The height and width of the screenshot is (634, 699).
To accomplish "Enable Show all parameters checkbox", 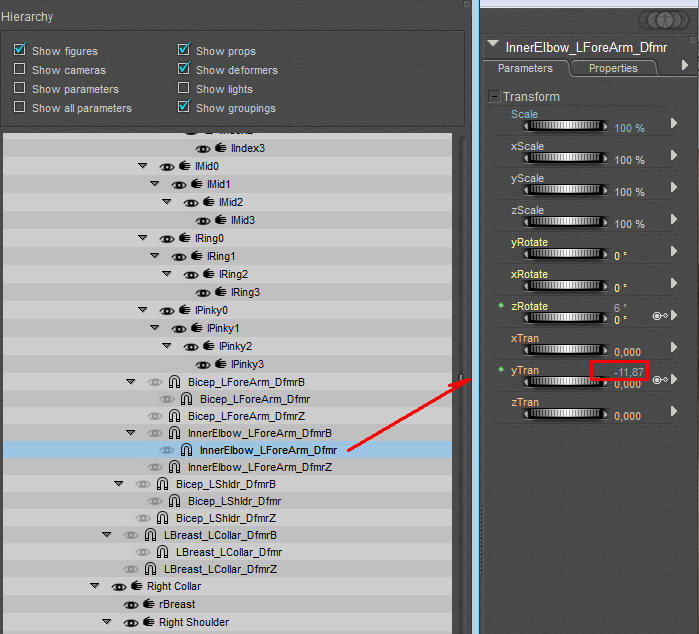I will coord(19,107).
